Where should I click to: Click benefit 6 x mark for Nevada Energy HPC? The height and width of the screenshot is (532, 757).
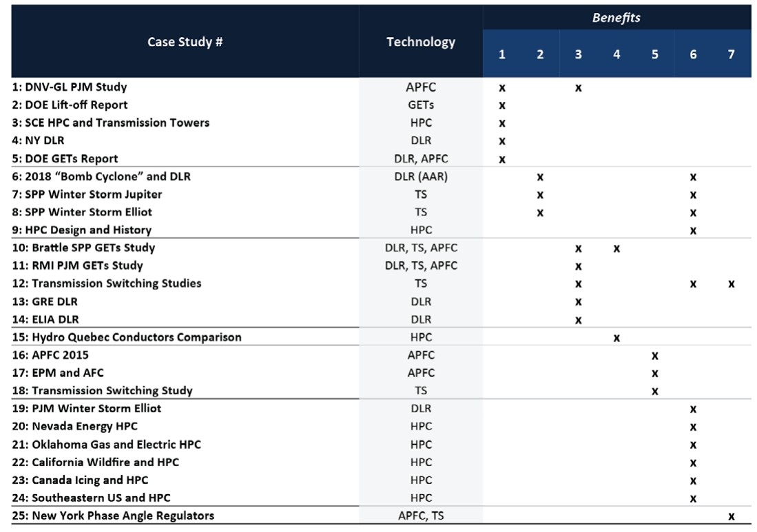[x=693, y=427]
